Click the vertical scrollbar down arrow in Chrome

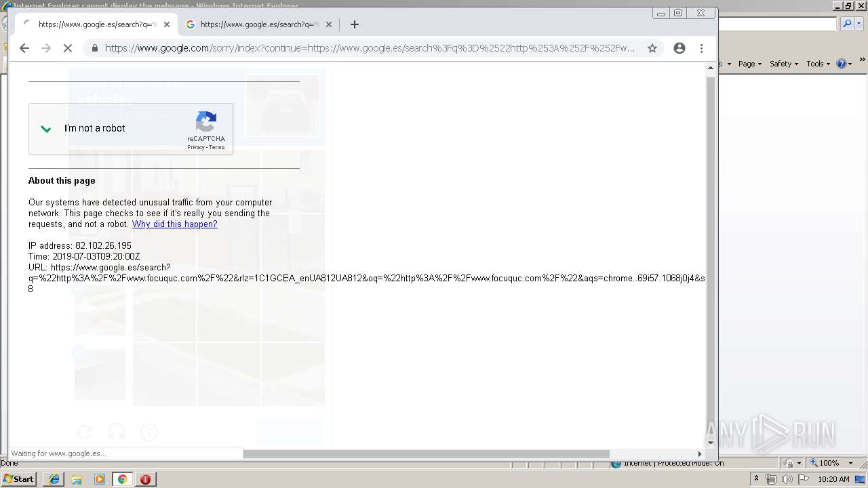pyautogui.click(x=711, y=443)
